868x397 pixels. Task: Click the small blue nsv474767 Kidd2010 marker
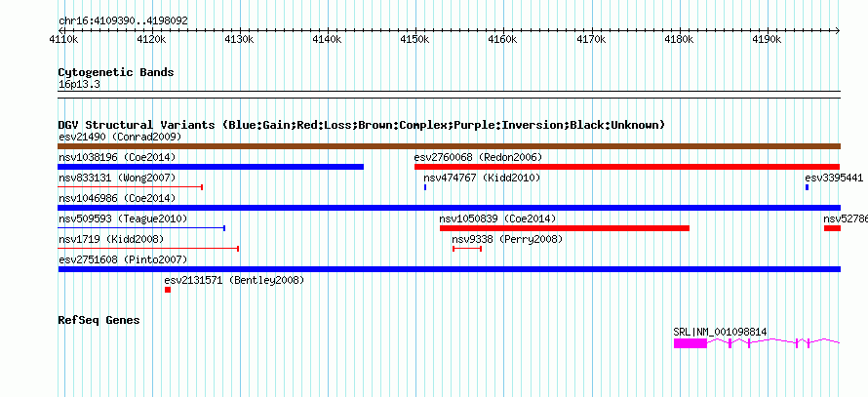tap(425, 187)
